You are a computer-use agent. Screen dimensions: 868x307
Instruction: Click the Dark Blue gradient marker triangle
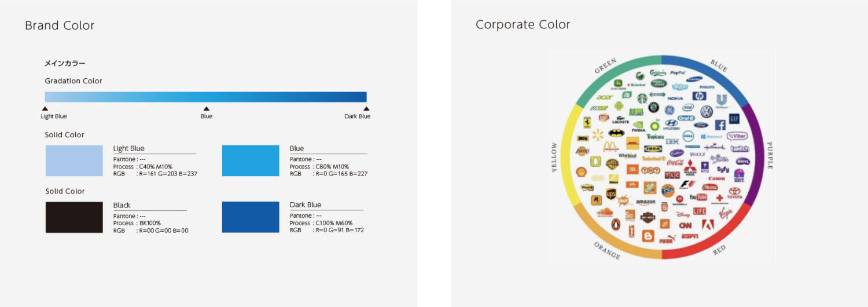pyautogui.click(x=366, y=108)
